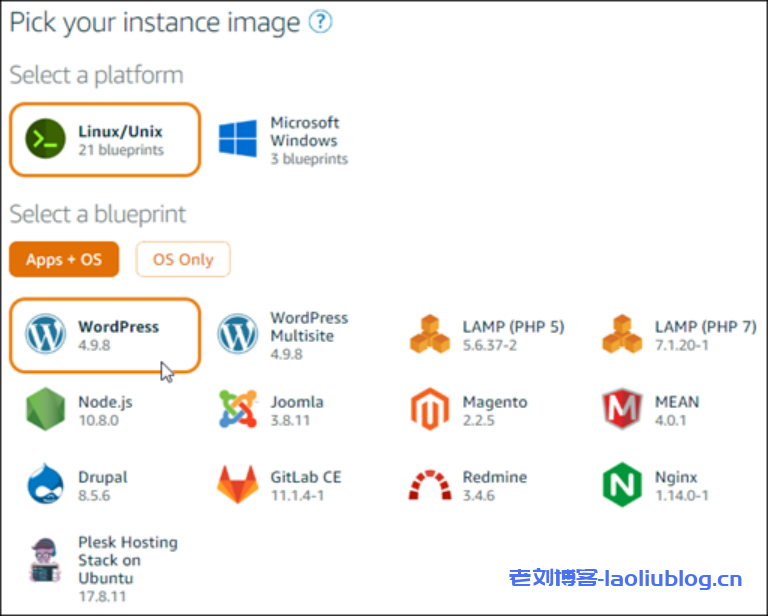The image size is (768, 616).
Task: Select the LAMP (PHP 7) blueprint icon
Action: point(621,335)
